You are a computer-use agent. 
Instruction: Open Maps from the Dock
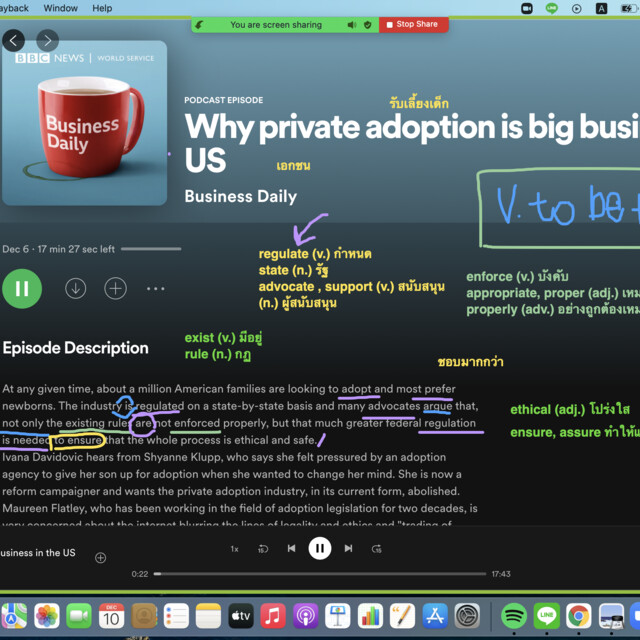coord(13,616)
